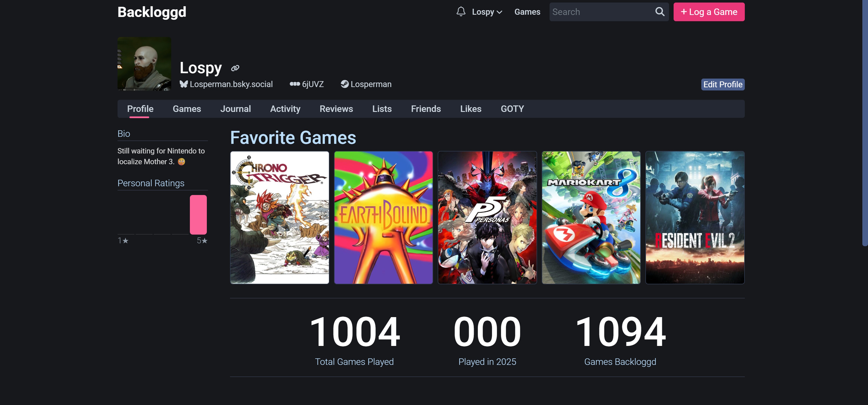868x405 pixels.
Task: Click the Steam logo icon
Action: coord(344,84)
